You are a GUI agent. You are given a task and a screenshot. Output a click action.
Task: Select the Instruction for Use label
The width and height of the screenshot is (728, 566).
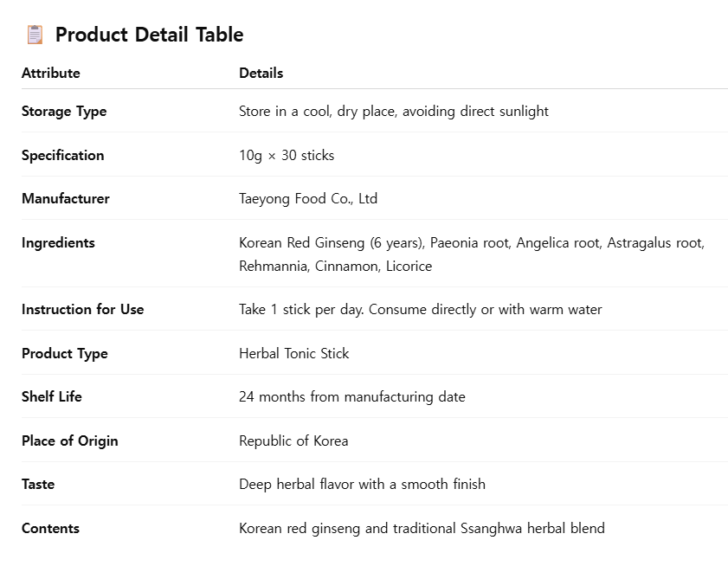click(x=82, y=309)
